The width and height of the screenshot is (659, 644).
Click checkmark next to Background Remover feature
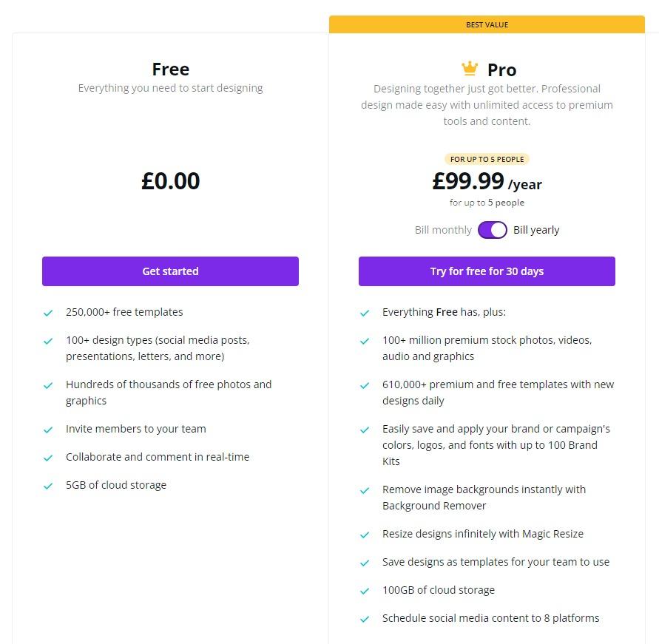pyautogui.click(x=365, y=490)
